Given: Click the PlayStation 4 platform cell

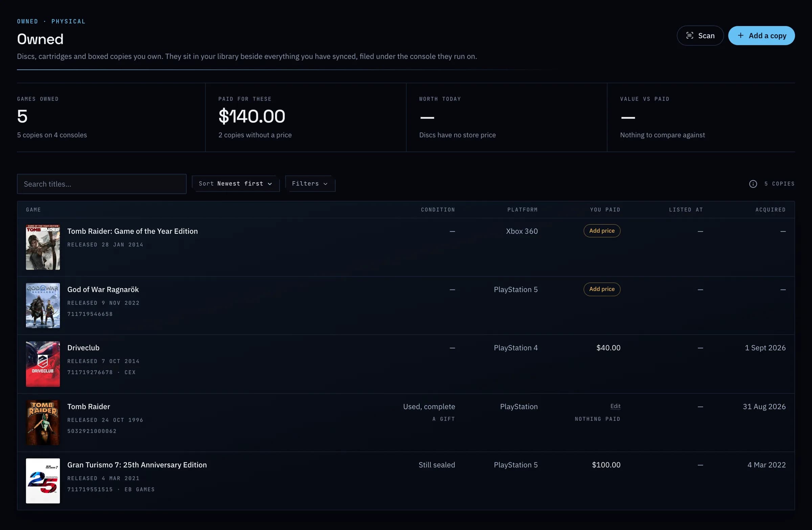Looking at the screenshot, I should point(516,348).
